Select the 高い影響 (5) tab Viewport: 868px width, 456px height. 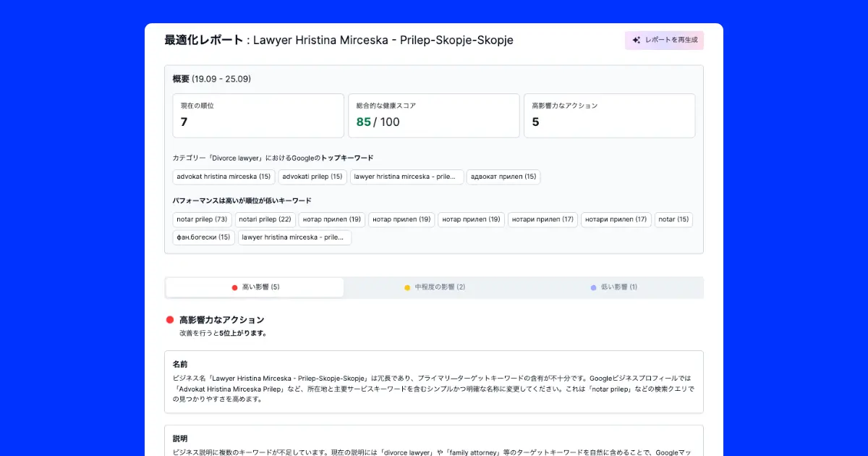pos(255,287)
